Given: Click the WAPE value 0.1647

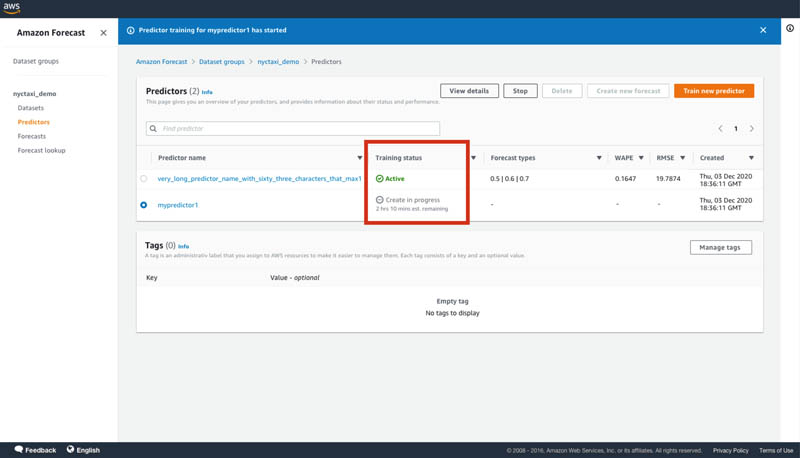Looking at the screenshot, I should (x=625, y=179).
